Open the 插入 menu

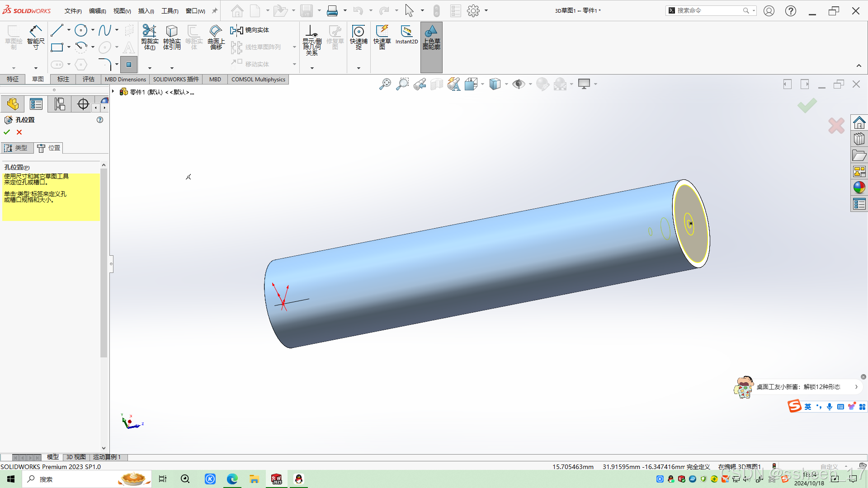146,11
